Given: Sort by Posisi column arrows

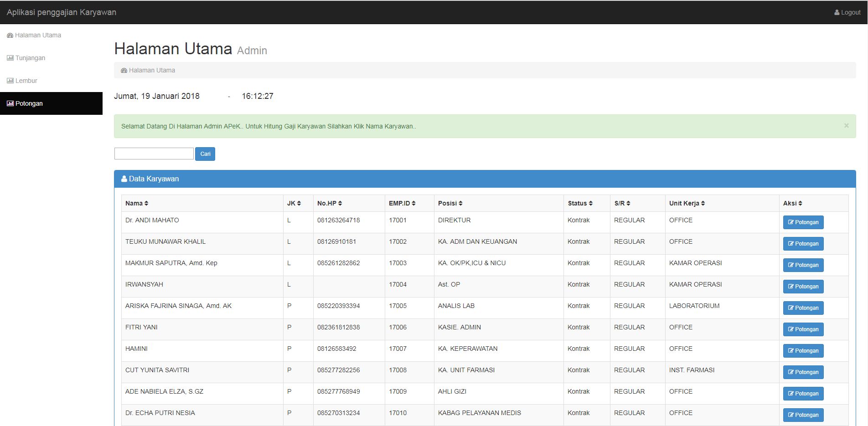Looking at the screenshot, I should (x=460, y=203).
